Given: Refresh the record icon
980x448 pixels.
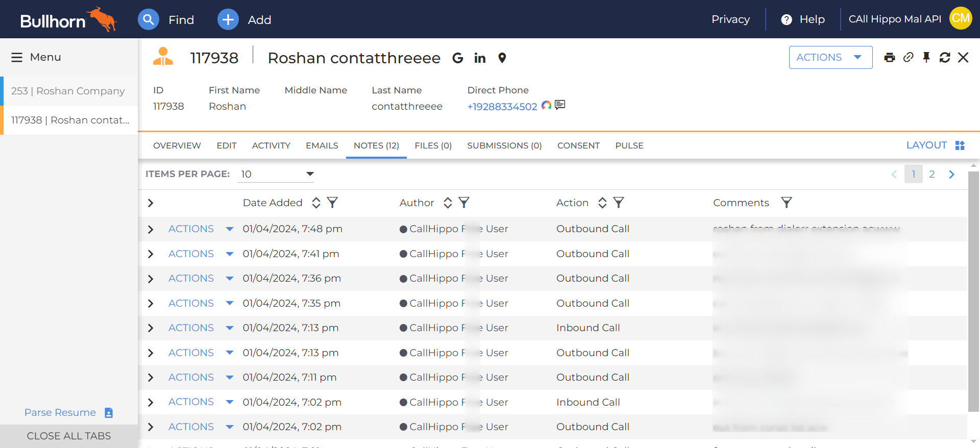Looking at the screenshot, I should pyautogui.click(x=945, y=57).
